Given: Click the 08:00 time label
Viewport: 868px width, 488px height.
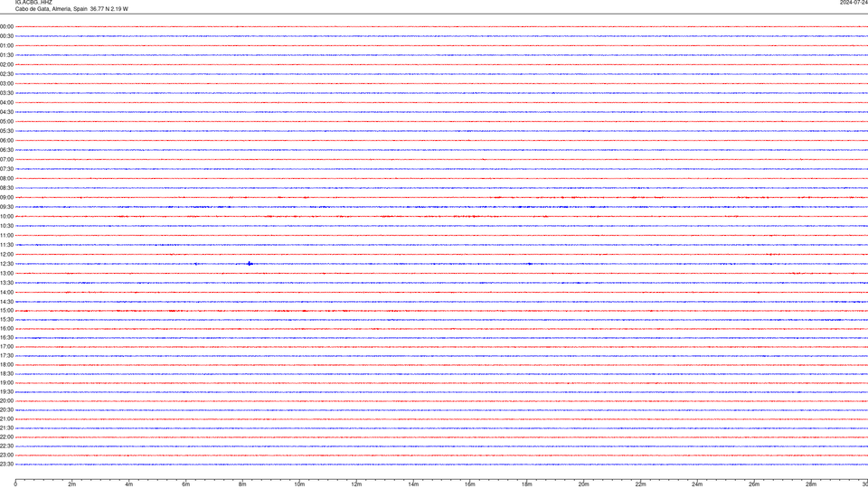Looking at the screenshot, I should point(6,178).
